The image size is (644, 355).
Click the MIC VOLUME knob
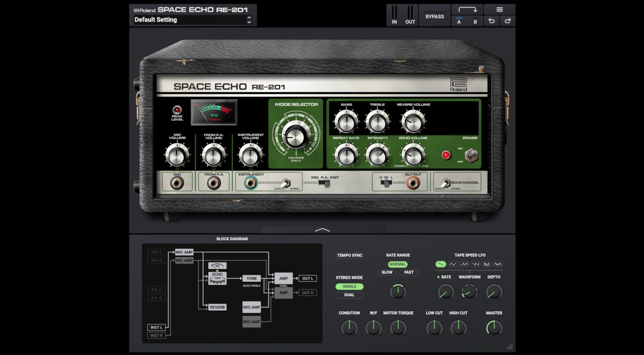pos(177,155)
